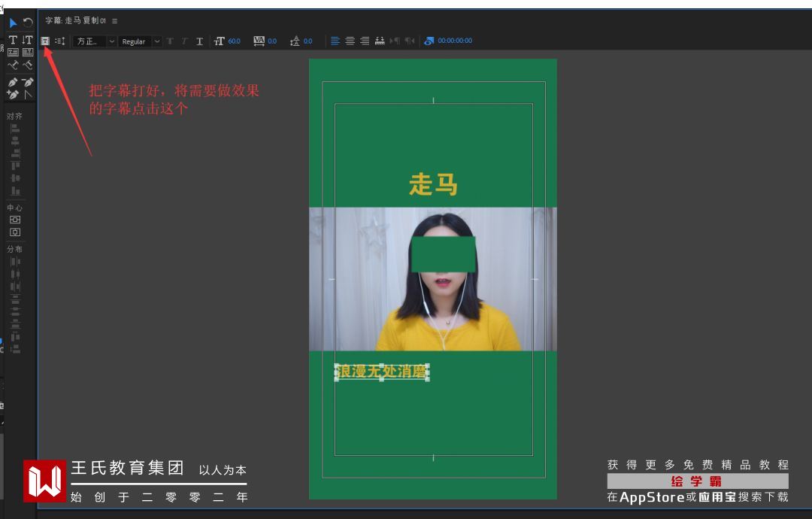Select the Convert Anchor Point tool

click(28, 94)
